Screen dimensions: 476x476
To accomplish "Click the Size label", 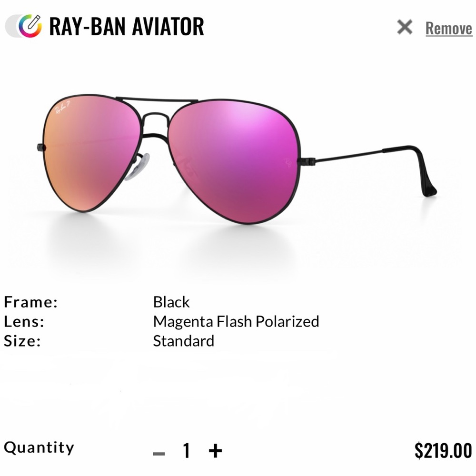I will (22, 341).
